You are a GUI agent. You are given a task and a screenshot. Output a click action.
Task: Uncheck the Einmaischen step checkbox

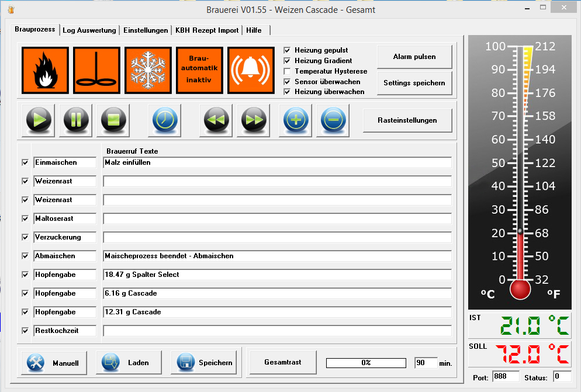[x=25, y=162]
